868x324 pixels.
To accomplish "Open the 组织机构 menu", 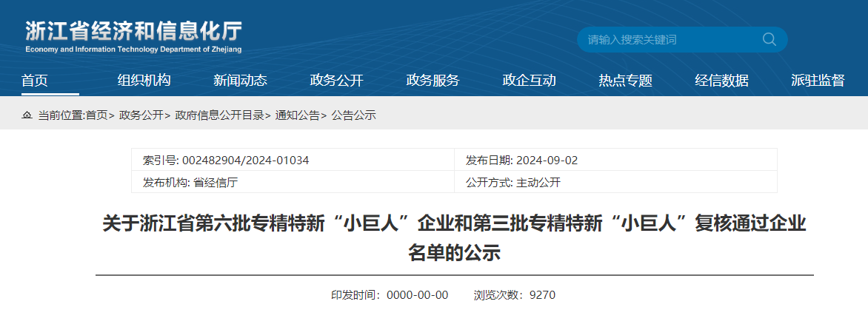I will [x=144, y=81].
